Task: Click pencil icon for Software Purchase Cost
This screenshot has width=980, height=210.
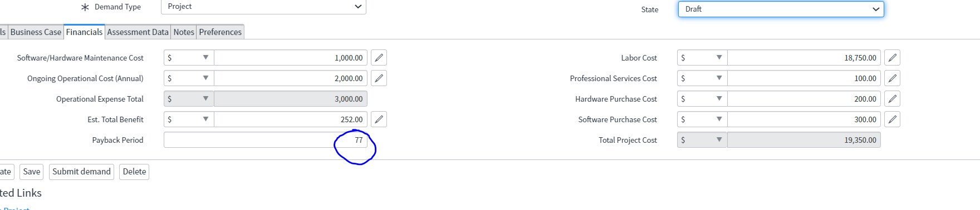Action: 892,119
